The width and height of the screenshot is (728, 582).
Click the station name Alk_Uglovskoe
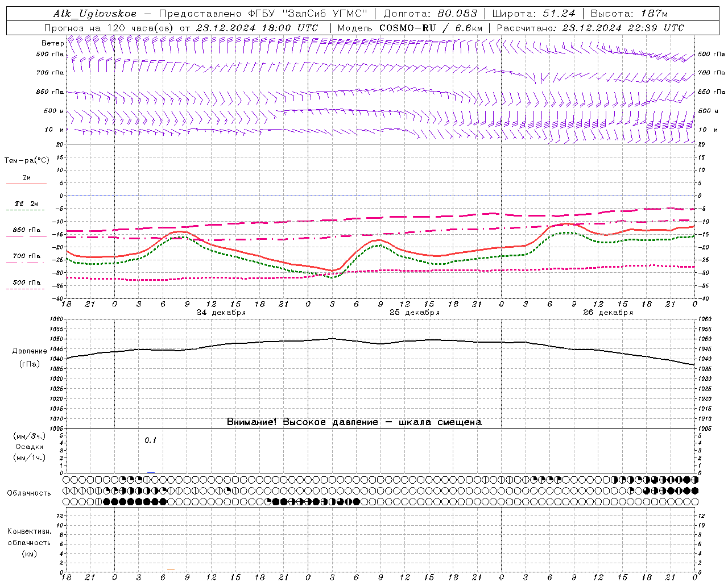click(95, 14)
